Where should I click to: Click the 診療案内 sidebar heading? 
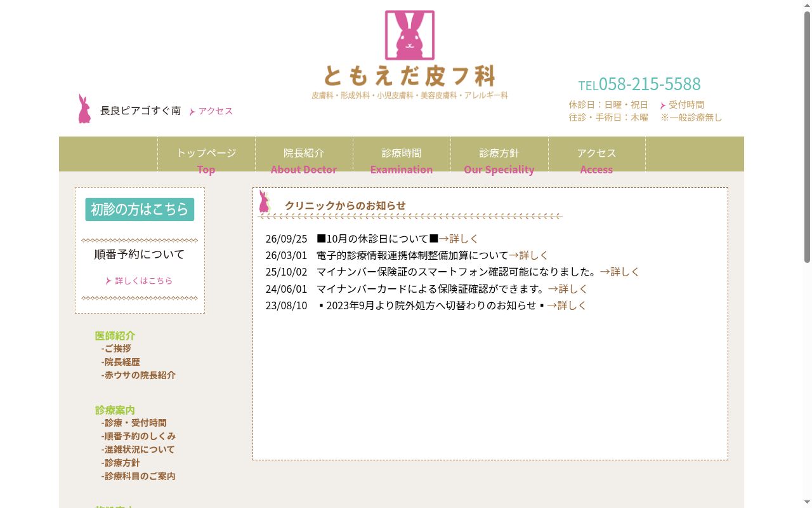click(115, 410)
